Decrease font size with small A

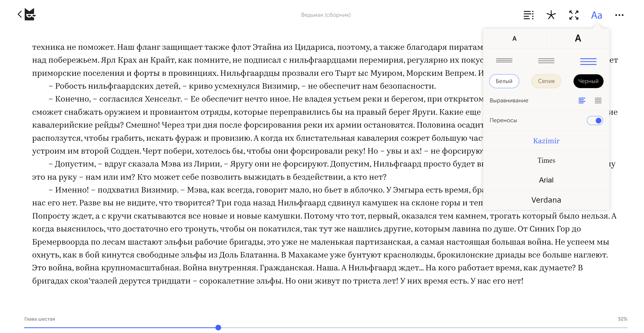(x=514, y=39)
